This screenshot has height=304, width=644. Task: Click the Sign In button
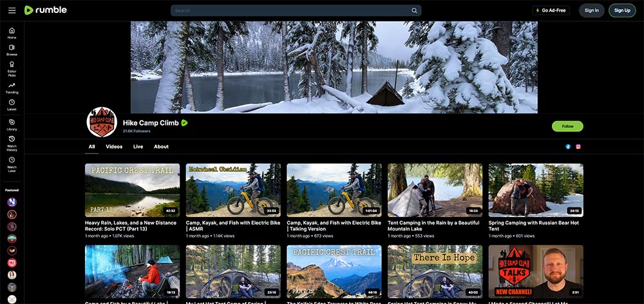pos(591,10)
